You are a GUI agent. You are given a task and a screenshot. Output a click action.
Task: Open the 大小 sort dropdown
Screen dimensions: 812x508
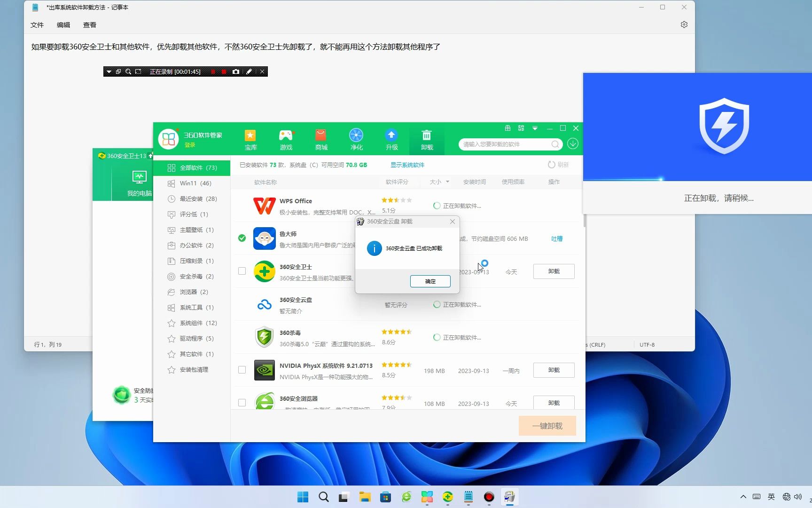(439, 182)
